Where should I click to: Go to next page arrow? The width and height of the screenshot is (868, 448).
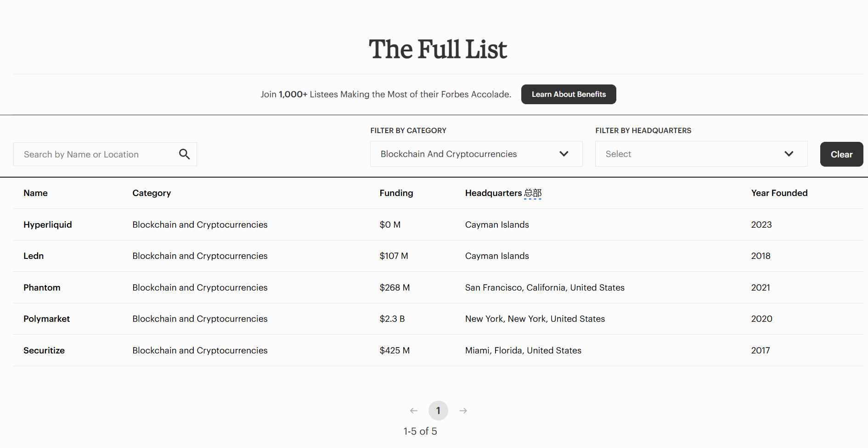coord(463,411)
